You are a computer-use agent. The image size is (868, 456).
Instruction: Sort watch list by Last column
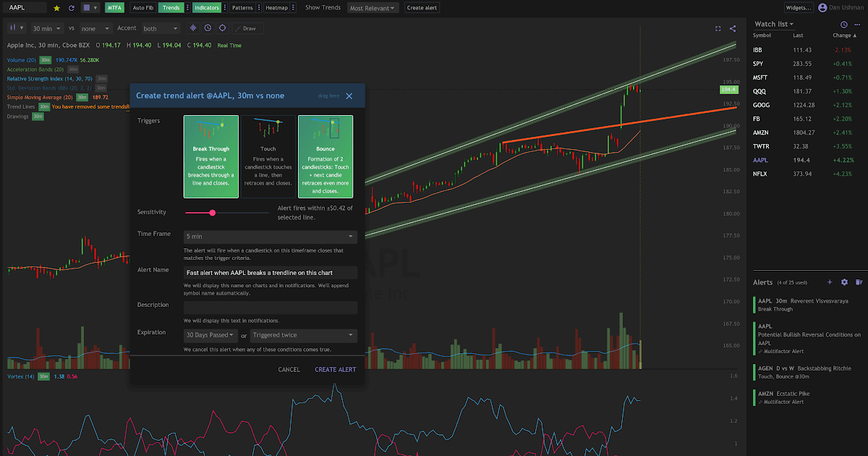pyautogui.click(x=798, y=35)
